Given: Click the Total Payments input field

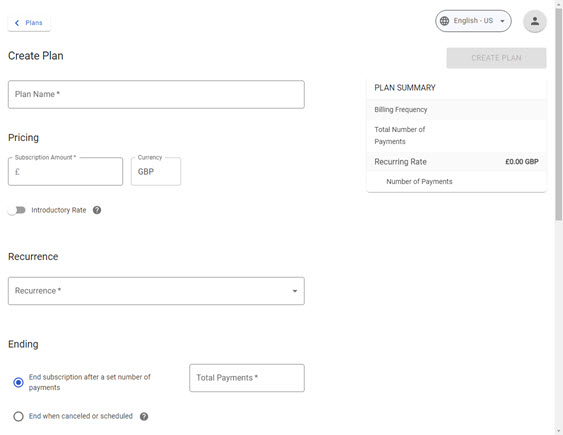Looking at the screenshot, I should [247, 378].
